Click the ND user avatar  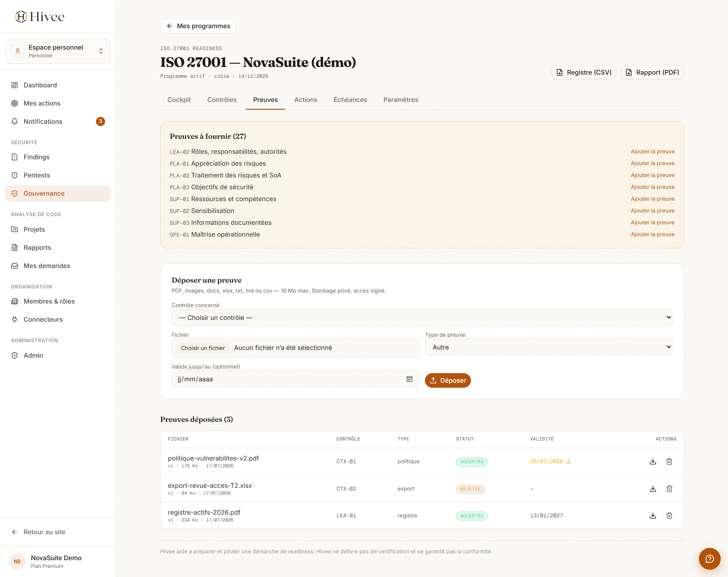click(17, 562)
